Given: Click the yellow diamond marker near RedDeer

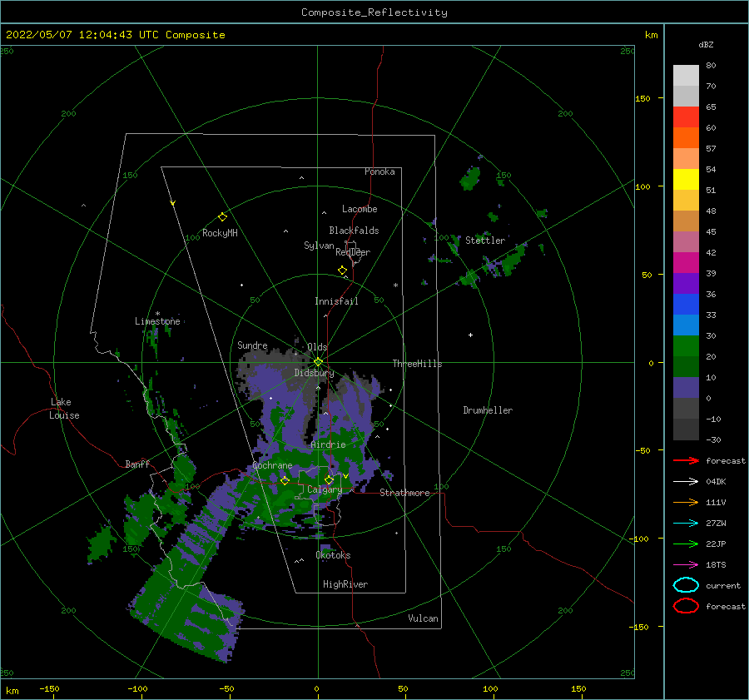Looking at the screenshot, I should coord(342,271).
